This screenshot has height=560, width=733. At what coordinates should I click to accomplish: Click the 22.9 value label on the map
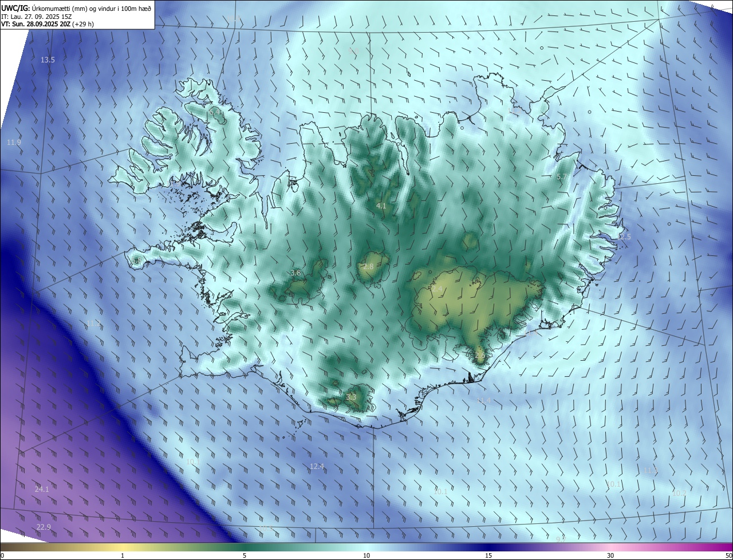(x=44, y=527)
